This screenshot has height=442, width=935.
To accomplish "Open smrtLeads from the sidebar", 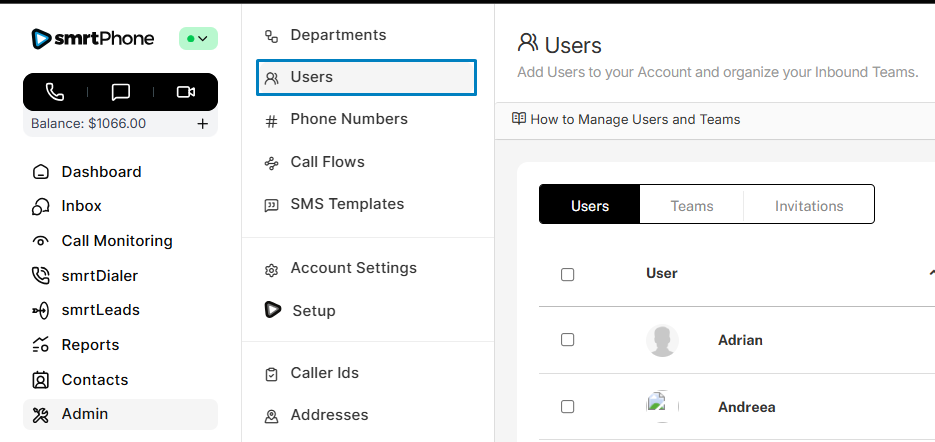I will pyautogui.click(x=100, y=310).
